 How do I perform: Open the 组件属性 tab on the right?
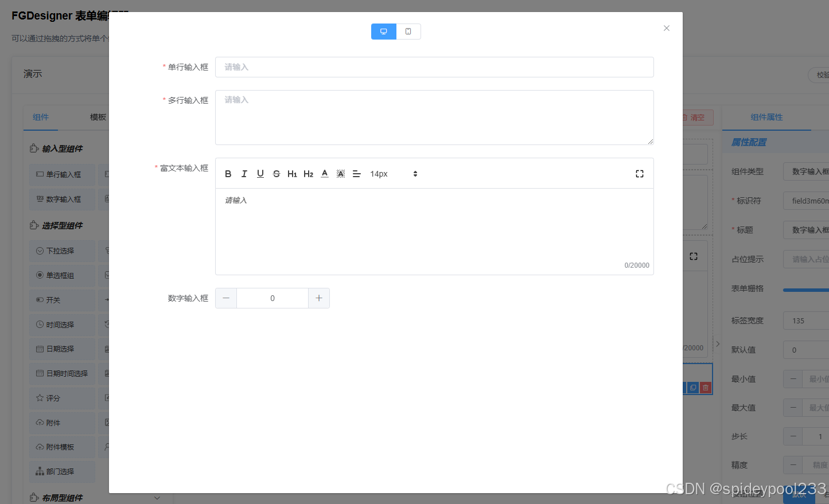(x=766, y=117)
